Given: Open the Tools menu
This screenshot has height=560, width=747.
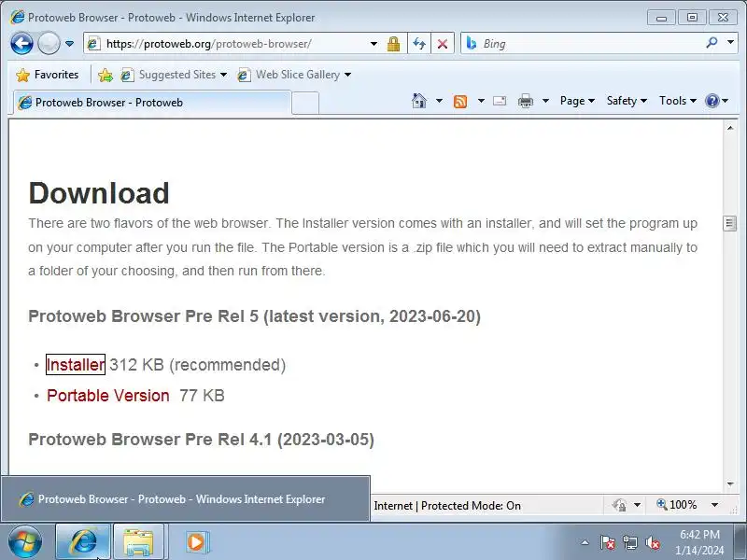Looking at the screenshot, I should pyautogui.click(x=678, y=101).
